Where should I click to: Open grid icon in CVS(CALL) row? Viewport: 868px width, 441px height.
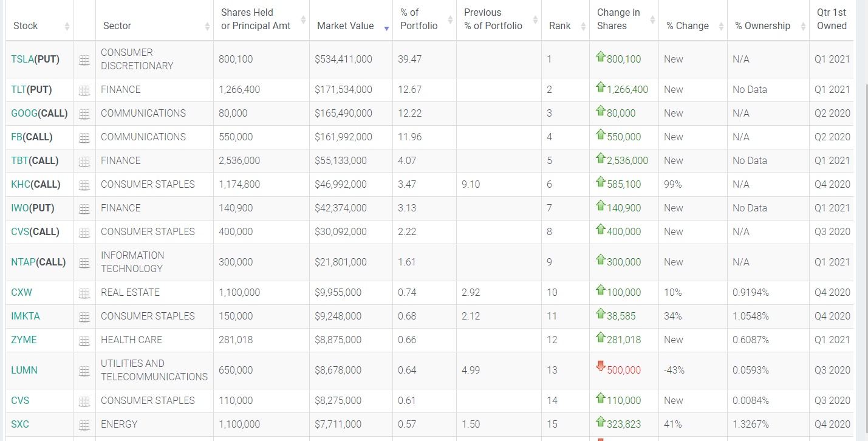[x=84, y=233]
